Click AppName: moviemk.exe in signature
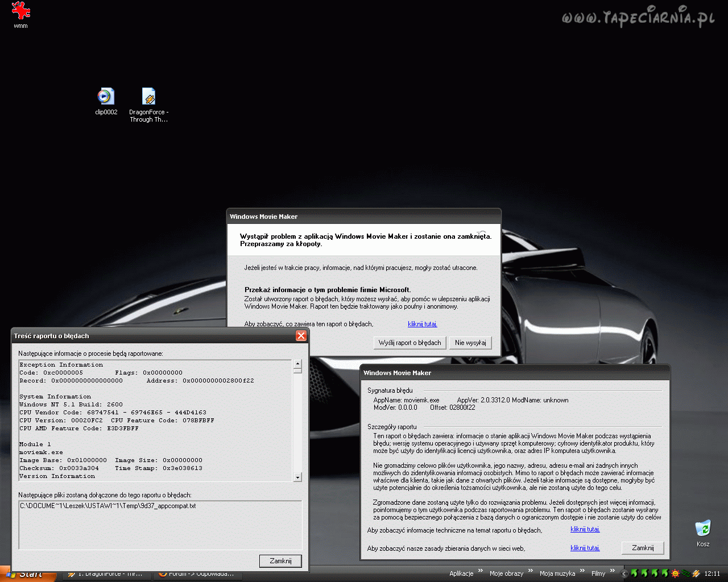The image size is (728, 582). 406,400
